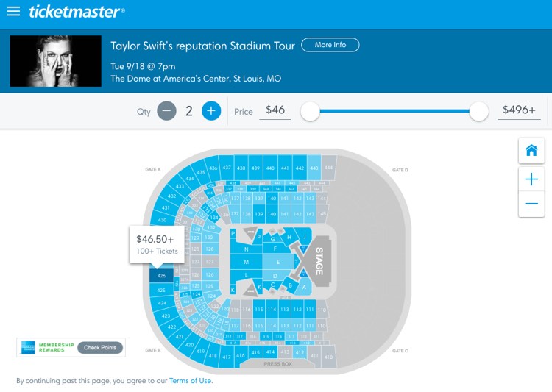Edit the $46 minimum price field

275,110
